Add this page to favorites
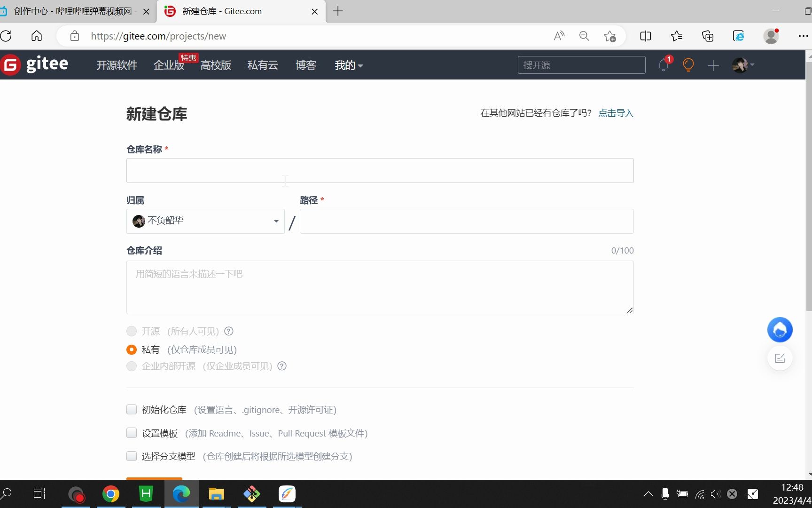Screen dimensions: 812x508 coord(610,36)
